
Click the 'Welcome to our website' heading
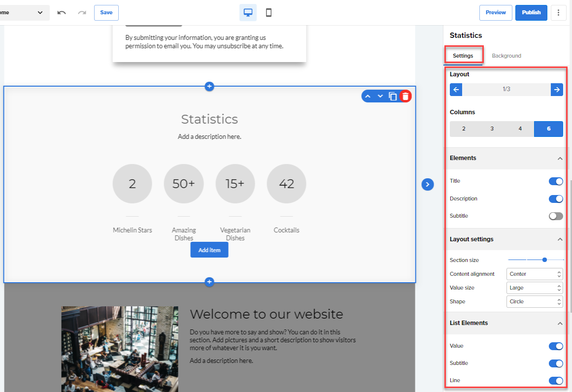[267, 314]
